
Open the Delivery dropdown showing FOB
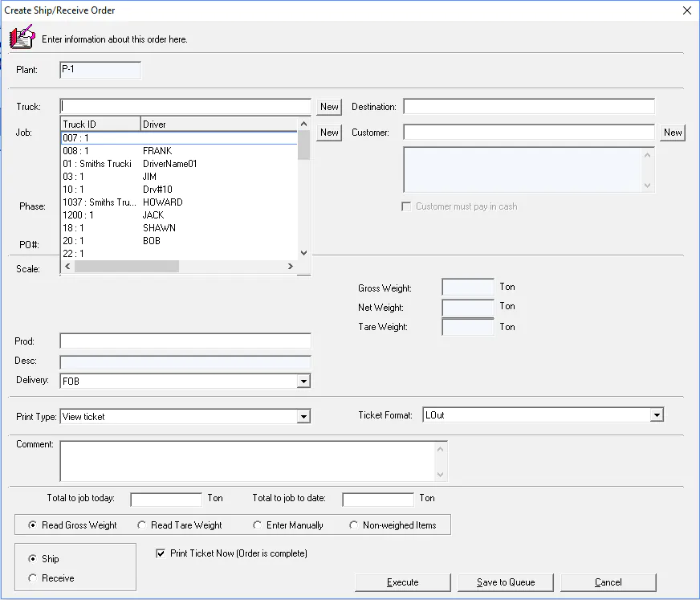(x=303, y=380)
